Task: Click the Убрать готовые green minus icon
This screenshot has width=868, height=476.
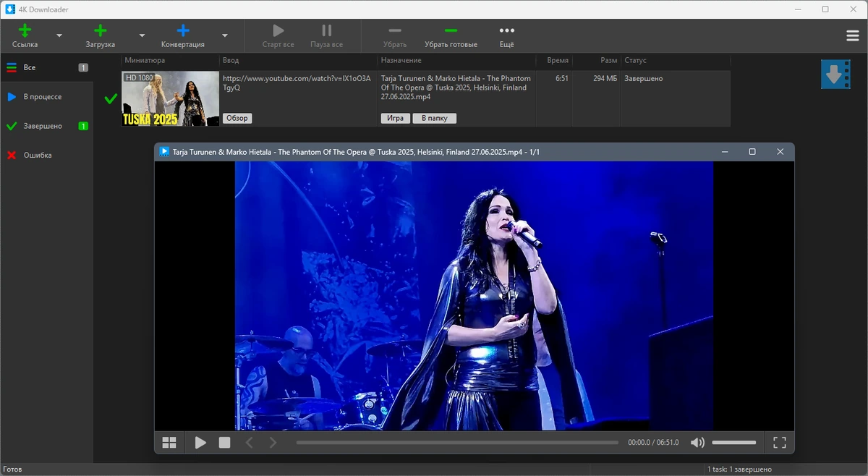Action: 451,30
